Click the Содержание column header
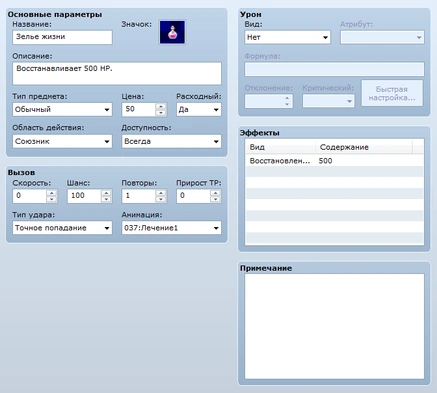The width and height of the screenshot is (437, 393). click(364, 147)
